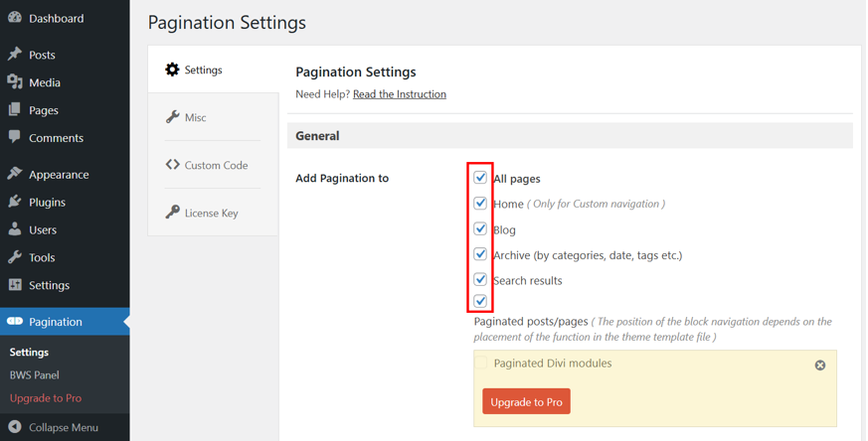
Task: Dismiss the Divi modules pro notice
Action: pyautogui.click(x=820, y=365)
